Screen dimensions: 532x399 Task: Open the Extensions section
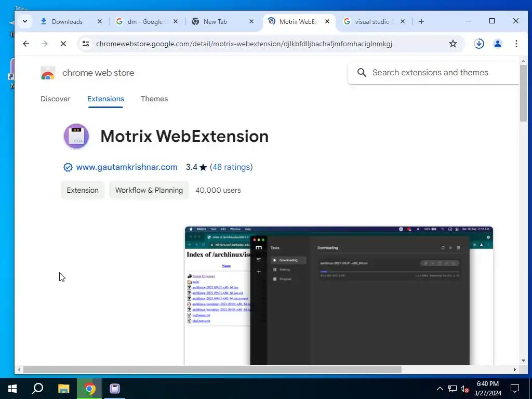point(105,99)
